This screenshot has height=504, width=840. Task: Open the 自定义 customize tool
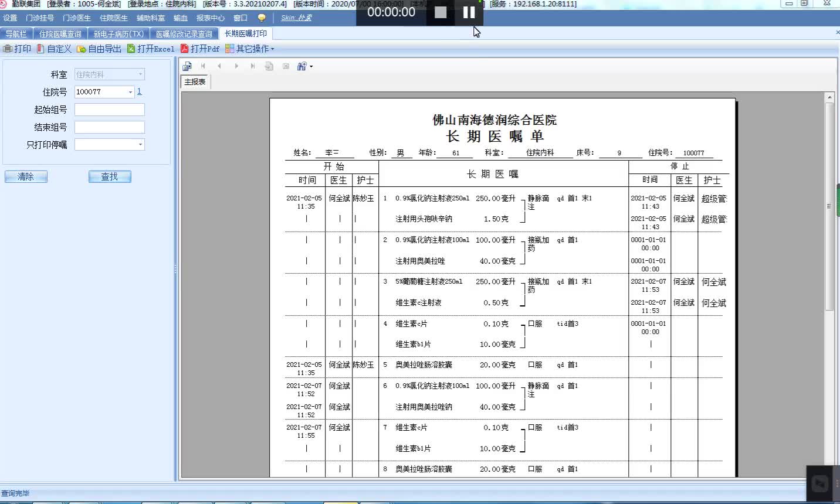coord(54,49)
